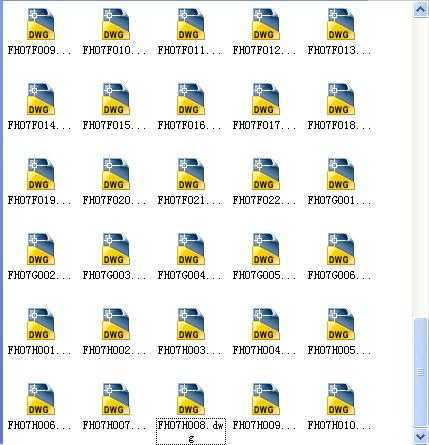This screenshot has height=445, width=429.
Task: Click the FH07F020... file name text
Action: click(x=114, y=200)
